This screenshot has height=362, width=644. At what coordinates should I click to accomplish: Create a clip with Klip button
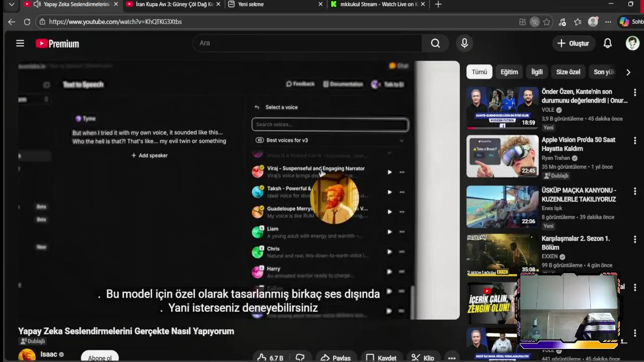423,357
